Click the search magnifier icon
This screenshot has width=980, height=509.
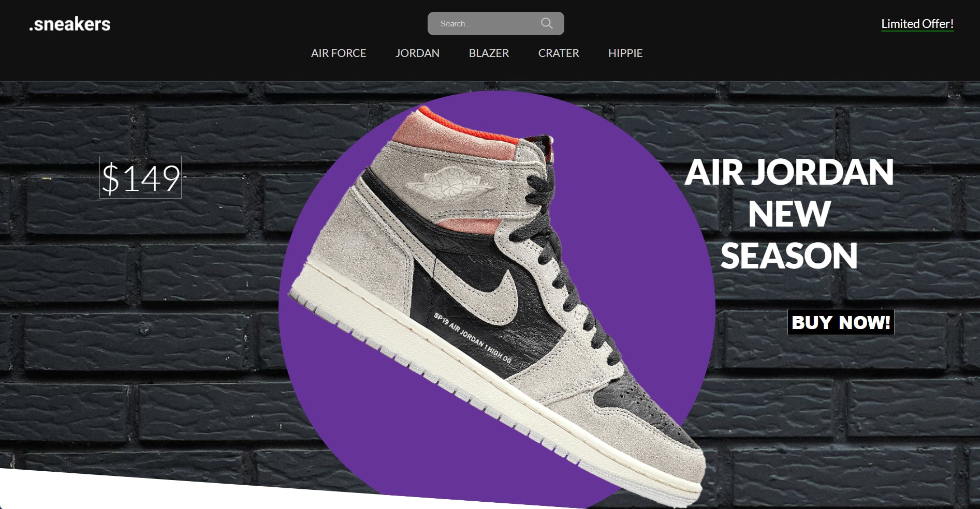547,23
